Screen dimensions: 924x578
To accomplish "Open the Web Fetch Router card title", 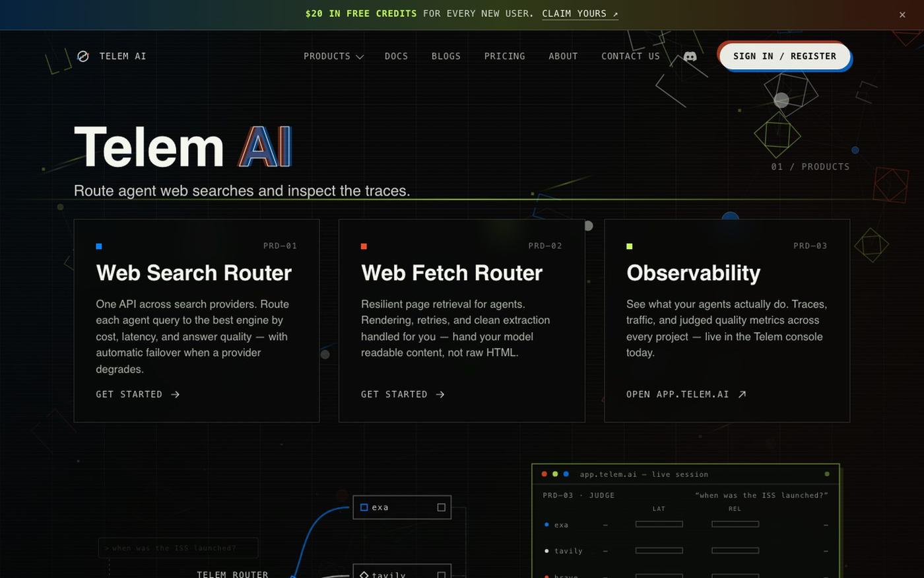I will 451,273.
